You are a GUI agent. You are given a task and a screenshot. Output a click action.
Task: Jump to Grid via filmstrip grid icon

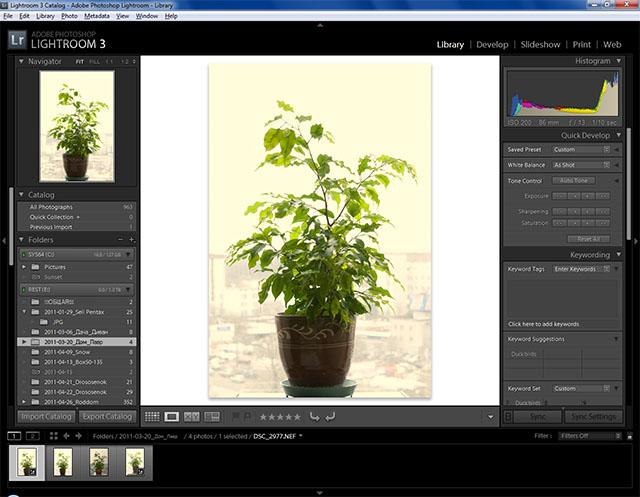[x=53, y=436]
